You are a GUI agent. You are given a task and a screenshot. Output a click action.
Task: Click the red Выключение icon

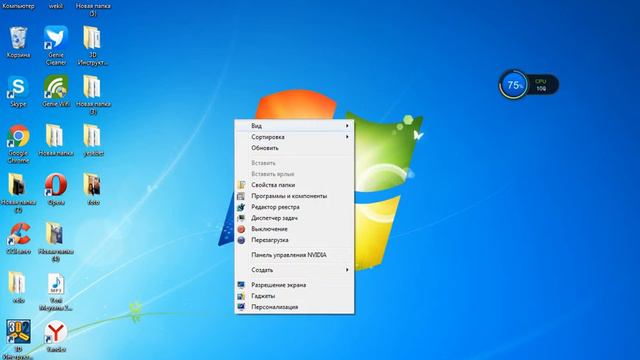pos(241,229)
